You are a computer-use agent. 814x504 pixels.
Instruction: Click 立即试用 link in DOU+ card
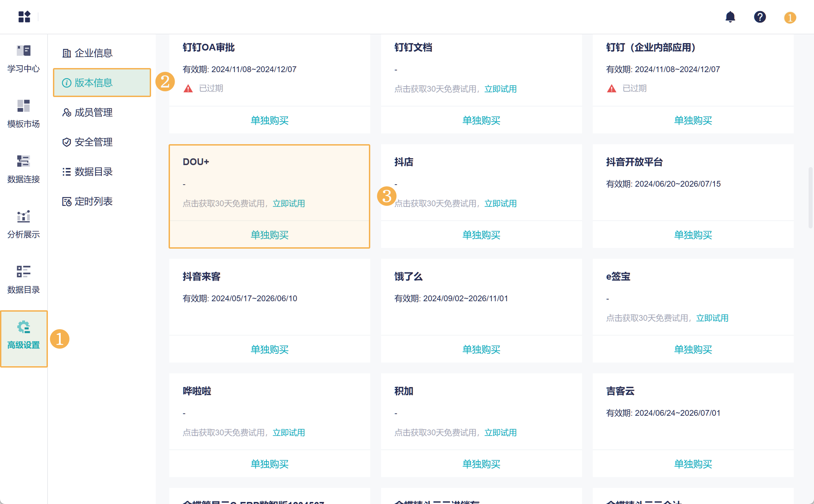289,204
